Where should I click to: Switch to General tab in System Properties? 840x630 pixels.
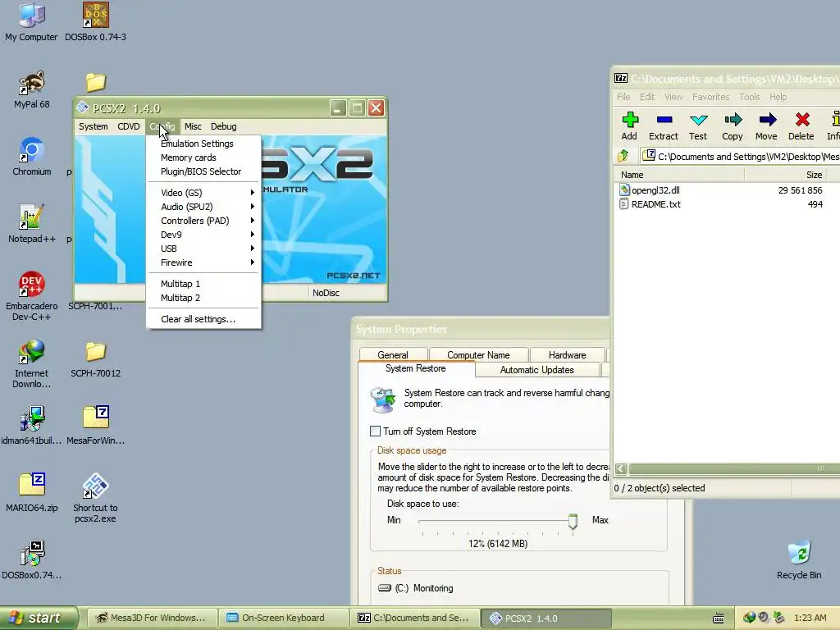(393, 354)
